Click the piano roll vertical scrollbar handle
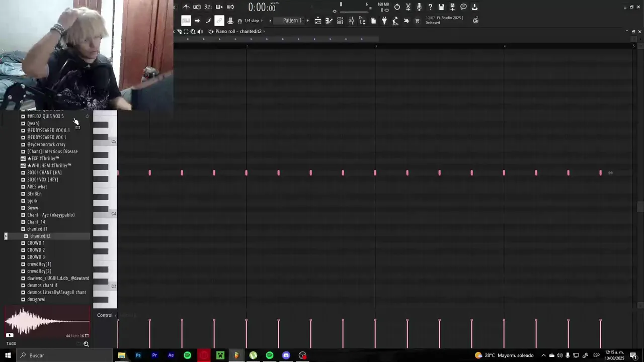Viewport: 644px width, 362px height. (640, 207)
